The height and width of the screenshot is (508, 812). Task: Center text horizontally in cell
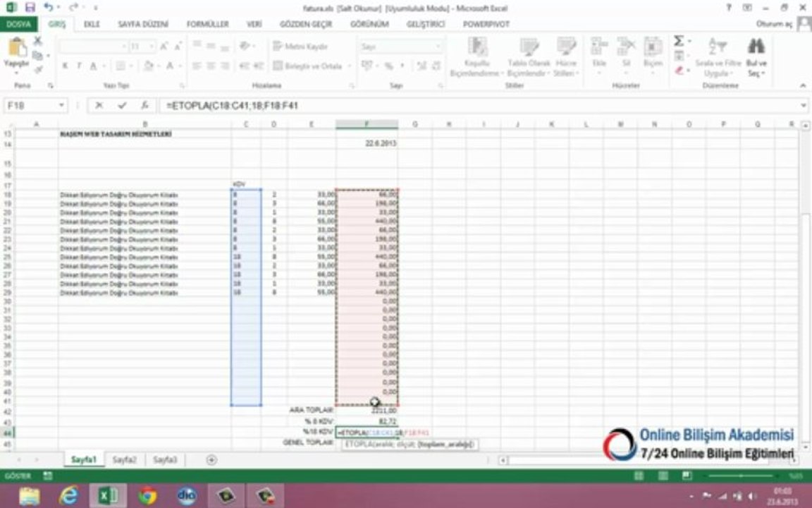click(x=211, y=66)
